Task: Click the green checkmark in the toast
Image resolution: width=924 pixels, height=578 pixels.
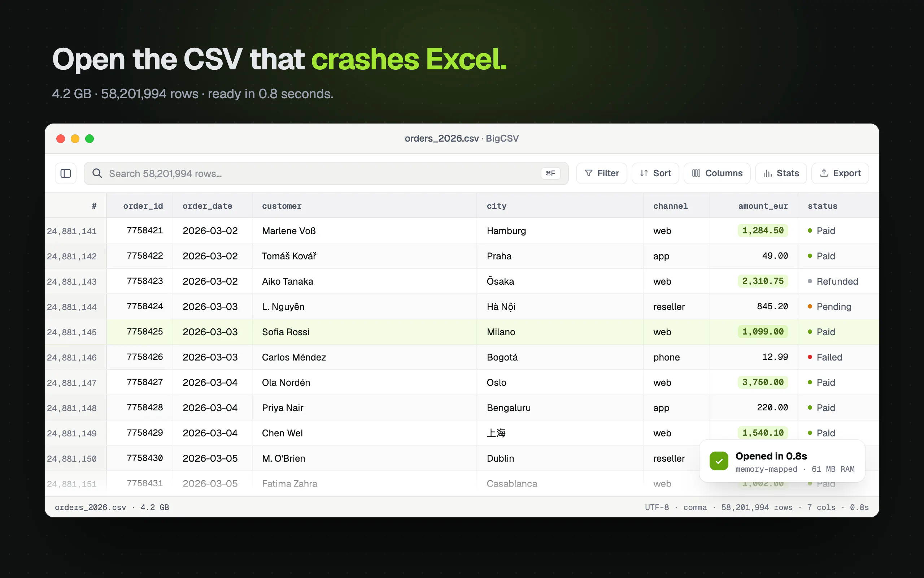Action: coord(719,461)
